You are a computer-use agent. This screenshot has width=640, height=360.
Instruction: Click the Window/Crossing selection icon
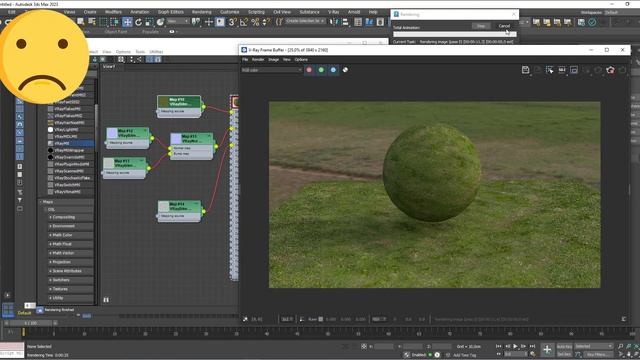(115, 22)
